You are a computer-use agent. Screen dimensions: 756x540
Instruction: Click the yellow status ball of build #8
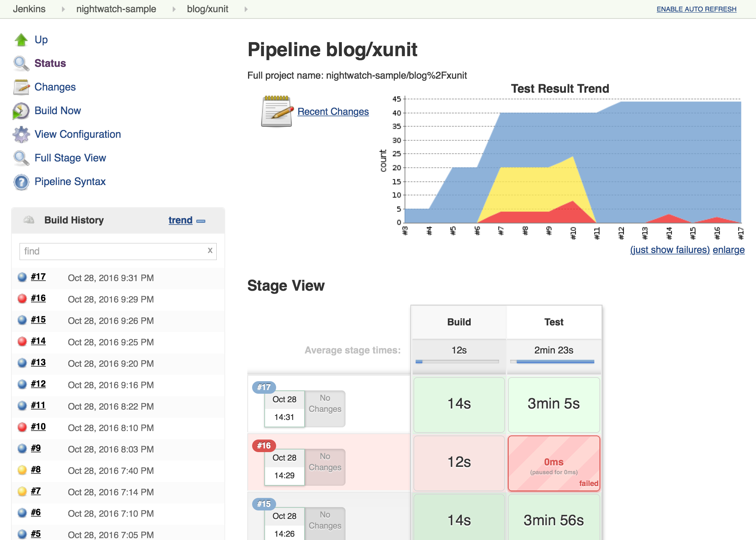pos(22,470)
